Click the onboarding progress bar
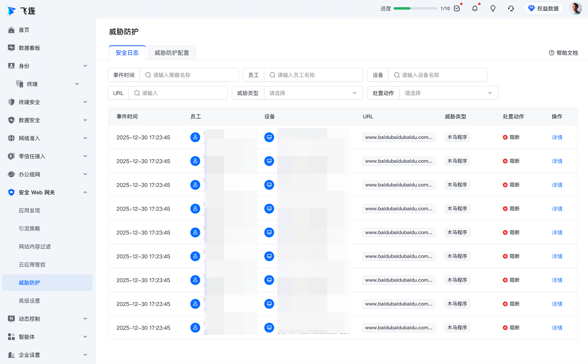This screenshot has height=364, width=588. [x=415, y=9]
